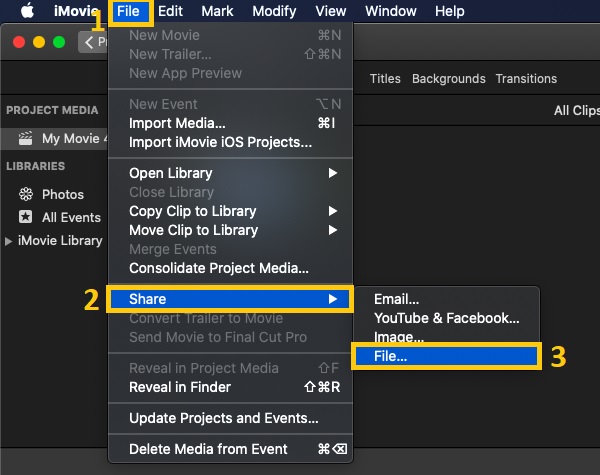Choose Image… in Share submenu
Screen dimensions: 600x475
pos(446,336)
